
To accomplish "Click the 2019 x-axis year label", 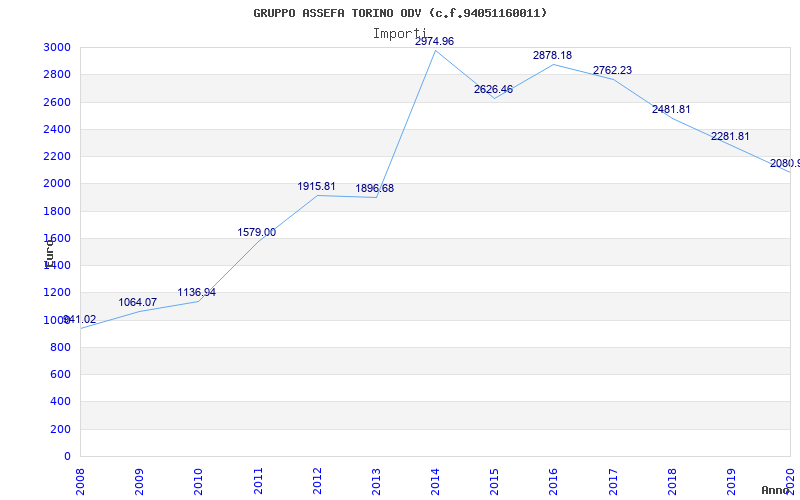I will (732, 481).
